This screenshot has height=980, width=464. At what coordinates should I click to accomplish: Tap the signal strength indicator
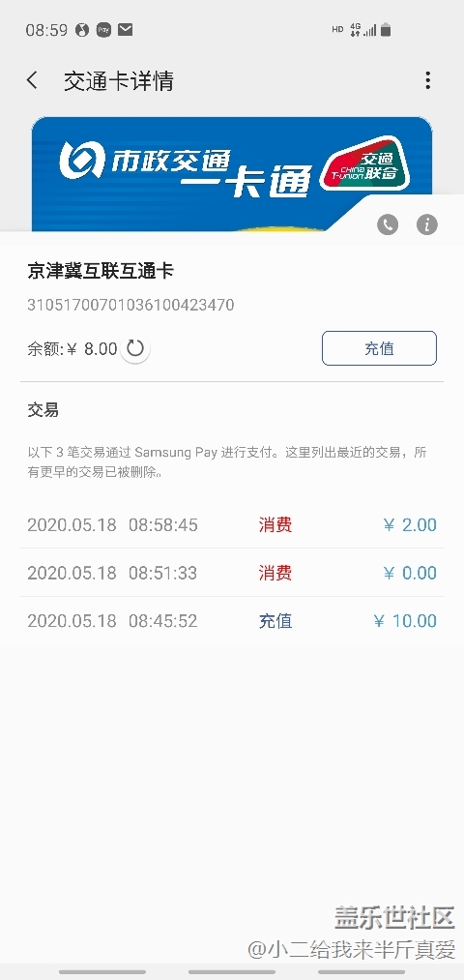pyautogui.click(x=370, y=30)
